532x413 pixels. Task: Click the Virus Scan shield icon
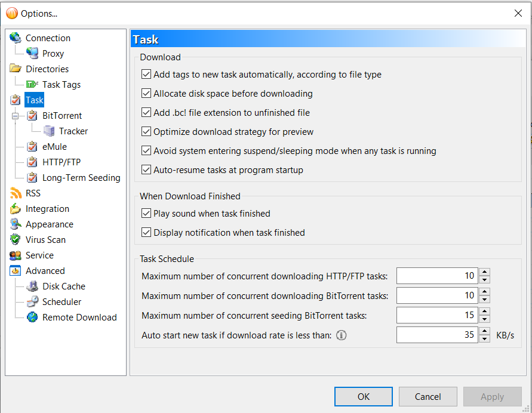point(15,240)
